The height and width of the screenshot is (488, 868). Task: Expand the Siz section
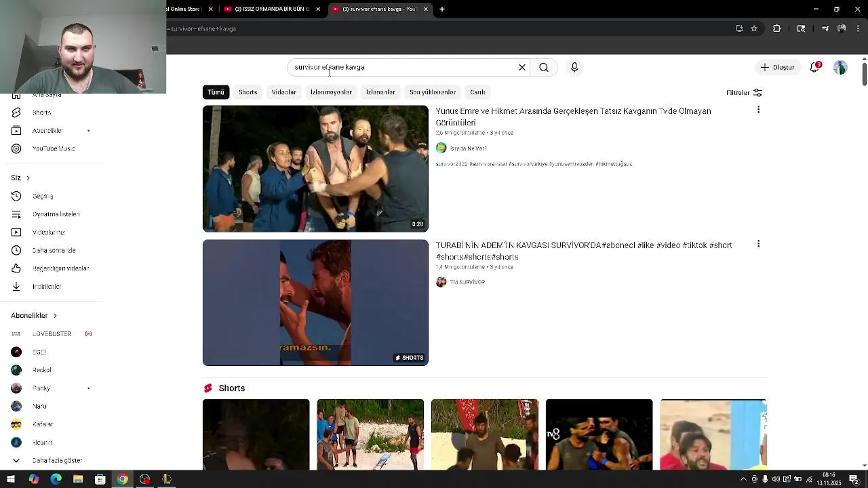[x=20, y=178]
